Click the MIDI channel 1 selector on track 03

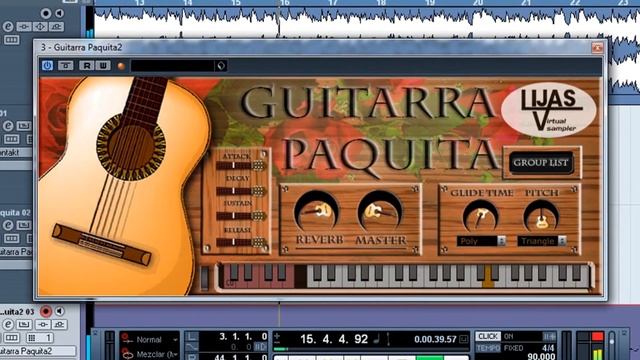[x=40, y=338]
